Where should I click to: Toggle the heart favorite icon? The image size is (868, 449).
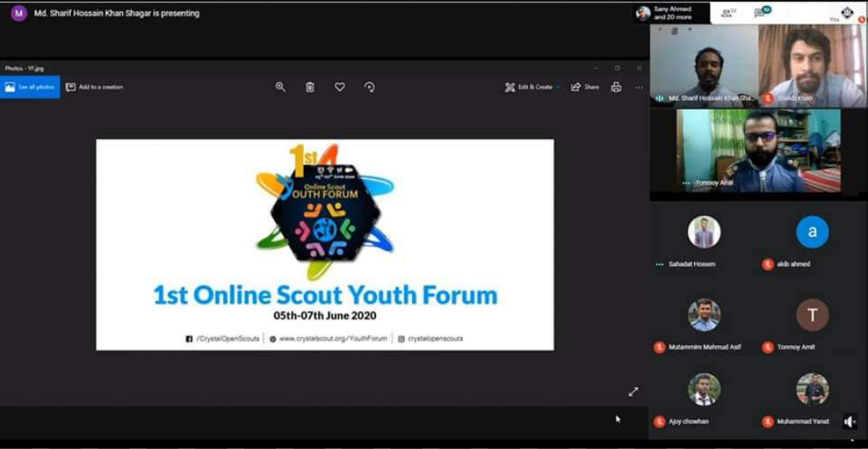pos(340,87)
